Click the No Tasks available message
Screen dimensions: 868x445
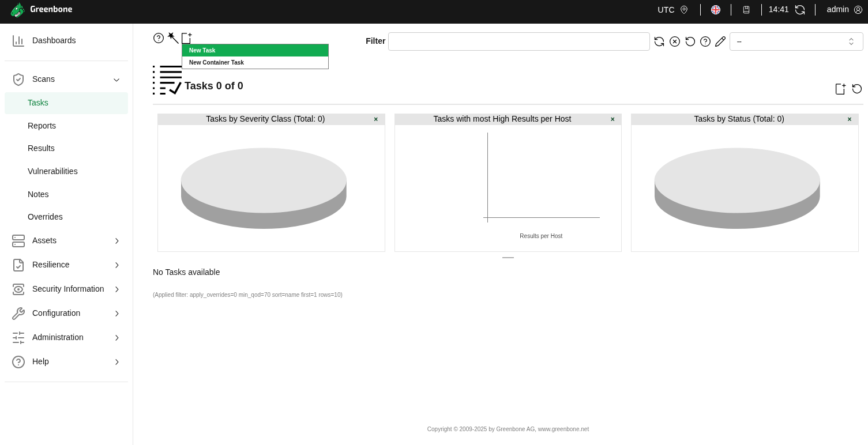tap(186, 272)
